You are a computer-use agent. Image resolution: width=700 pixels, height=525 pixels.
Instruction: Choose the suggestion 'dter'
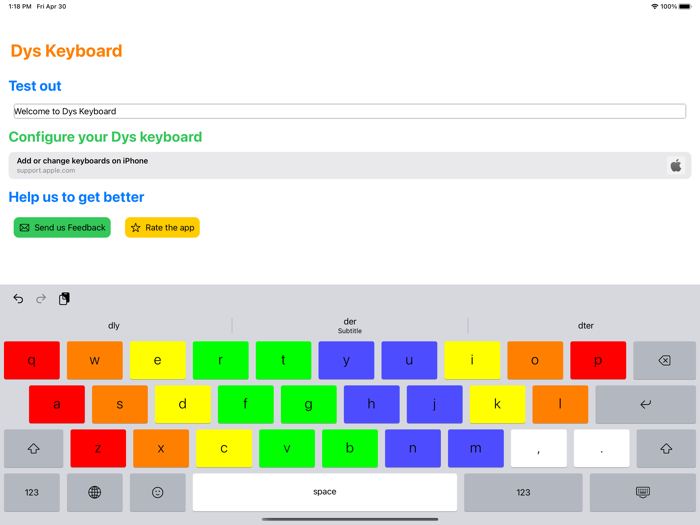[586, 325]
